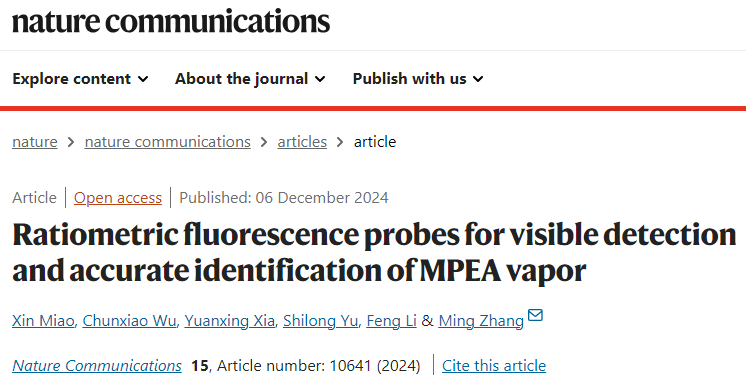Image resolution: width=746 pixels, height=384 pixels.
Task: Expand the Publish with us menu
Action: (x=418, y=79)
